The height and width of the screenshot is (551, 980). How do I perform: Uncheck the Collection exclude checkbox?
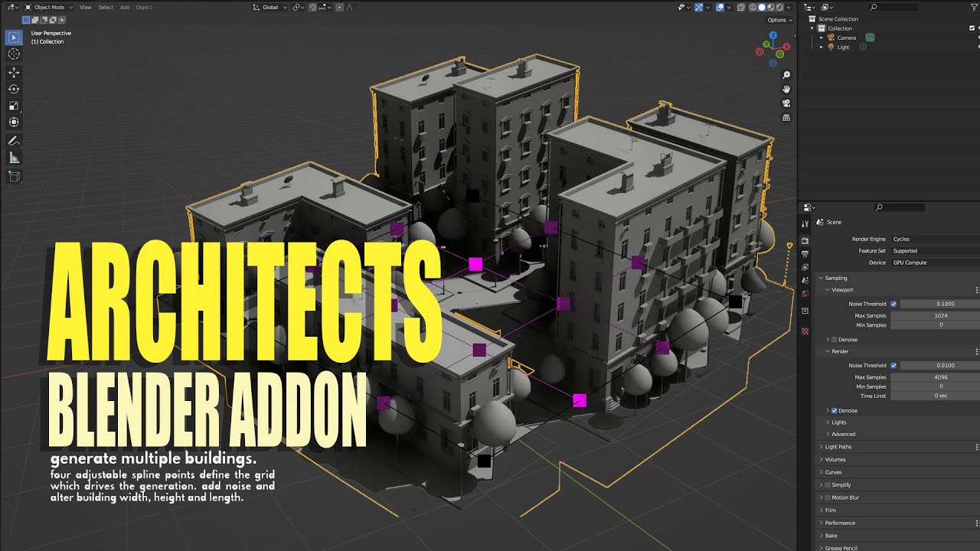(x=972, y=28)
